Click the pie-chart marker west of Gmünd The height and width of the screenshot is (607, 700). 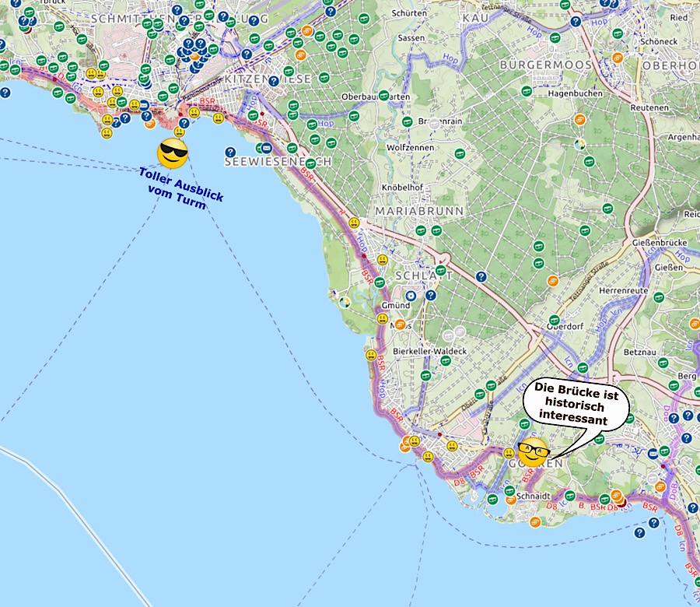(x=344, y=302)
